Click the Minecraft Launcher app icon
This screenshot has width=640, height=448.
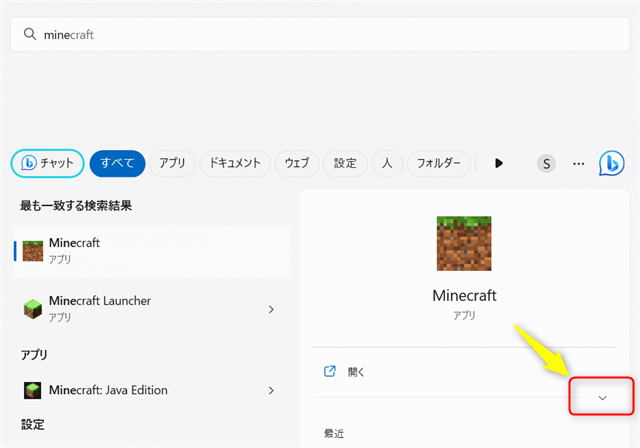coord(33,309)
